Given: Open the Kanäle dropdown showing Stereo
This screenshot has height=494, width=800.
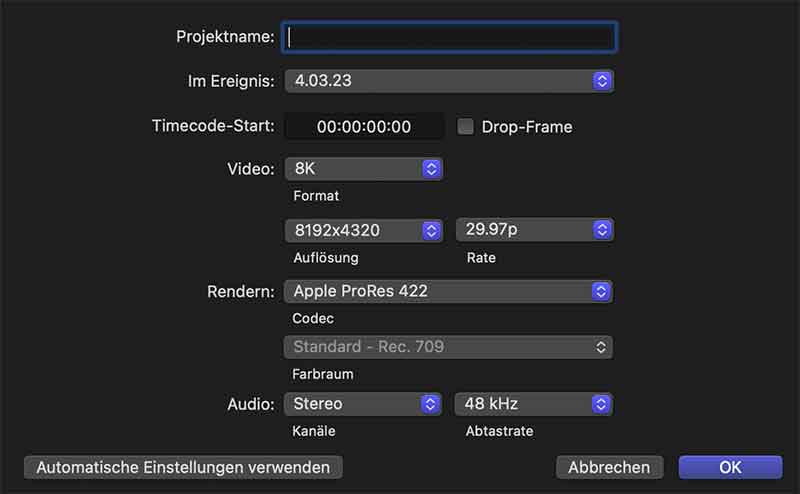Looking at the screenshot, I should tap(363, 404).
